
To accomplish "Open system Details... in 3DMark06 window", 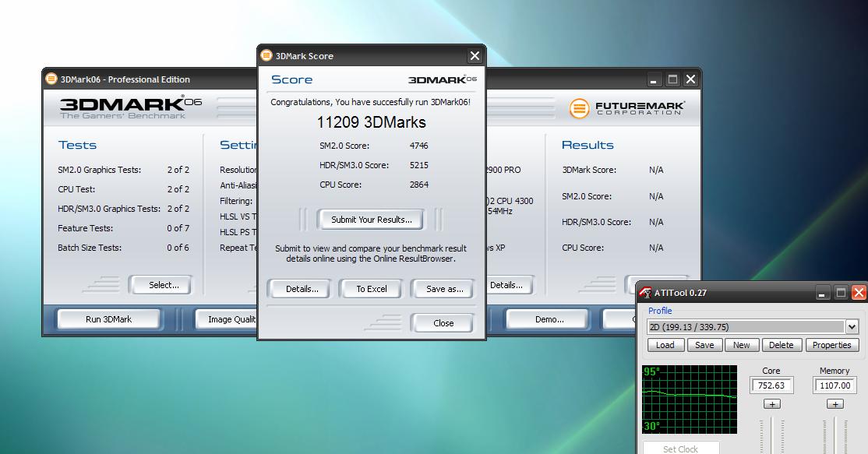I will [x=510, y=285].
